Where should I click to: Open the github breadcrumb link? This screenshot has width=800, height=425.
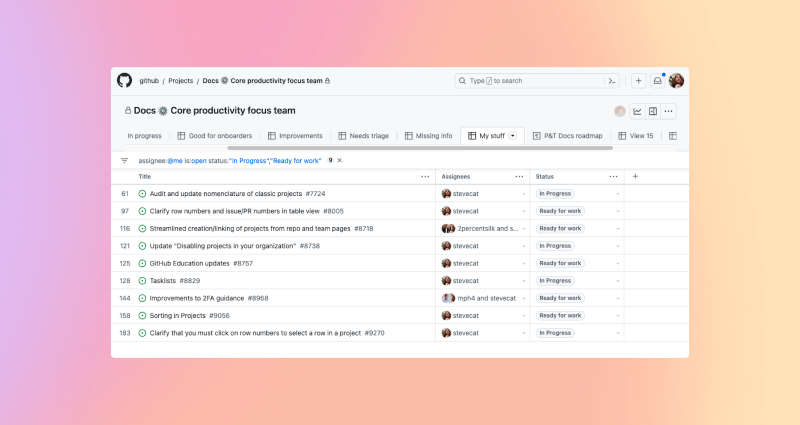pyautogui.click(x=149, y=81)
